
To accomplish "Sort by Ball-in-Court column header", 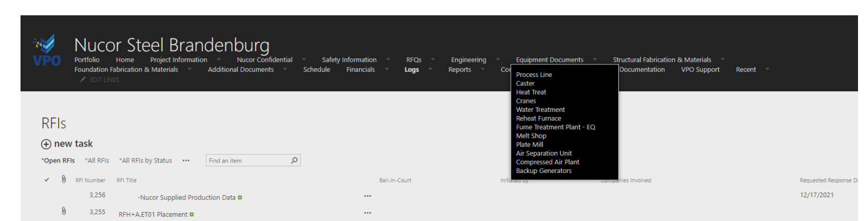I will [395, 180].
